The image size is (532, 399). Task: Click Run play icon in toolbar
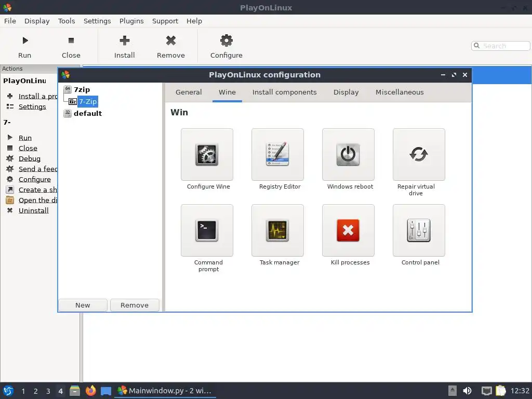pos(25,41)
